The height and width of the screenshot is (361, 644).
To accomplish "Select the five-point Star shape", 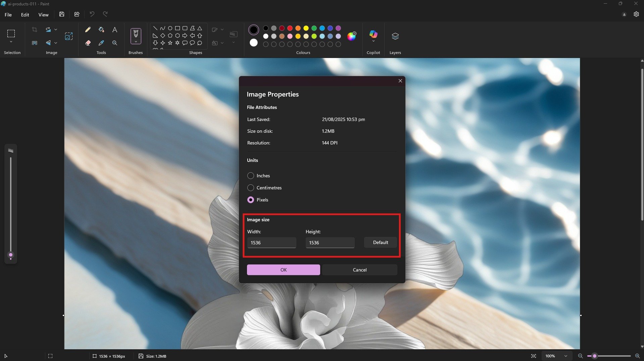I will click(x=170, y=43).
